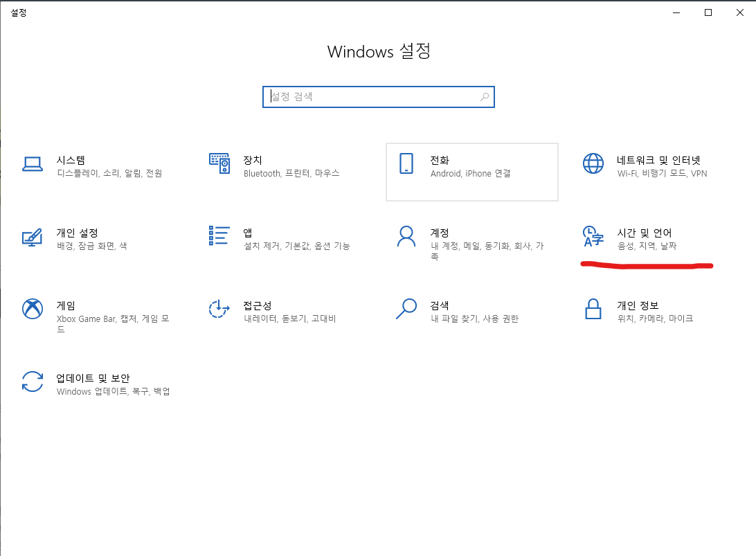Image resolution: width=756 pixels, height=556 pixels.
Task: Select the 검색 magnifier icon
Action: (406, 309)
